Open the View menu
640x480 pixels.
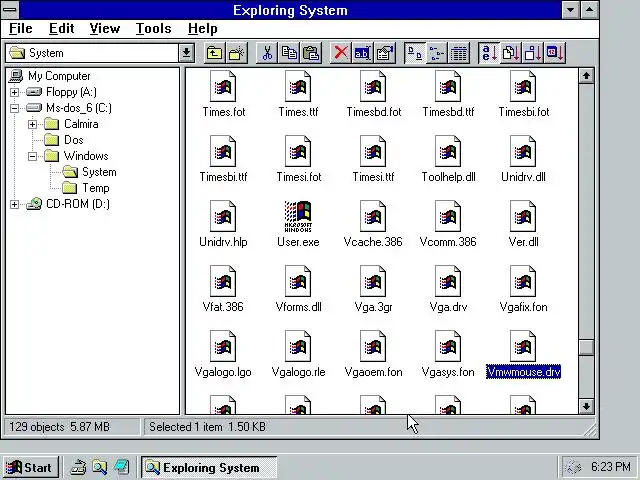pos(105,29)
